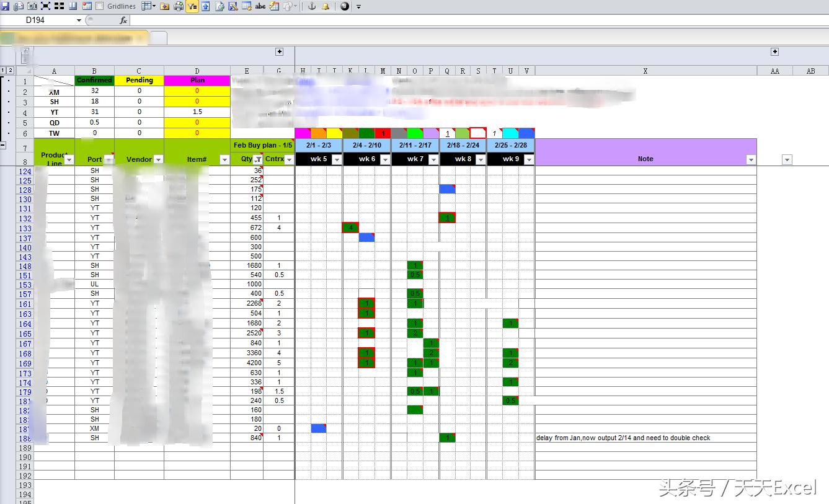Open the Product Line filter dropdown
This screenshot has width=829, height=504.
point(69,160)
